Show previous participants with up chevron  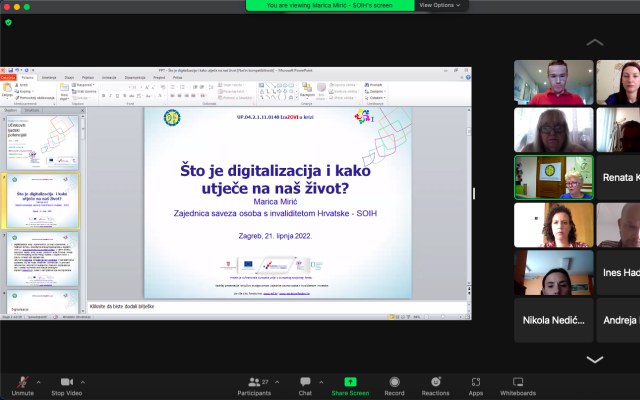pos(595,42)
